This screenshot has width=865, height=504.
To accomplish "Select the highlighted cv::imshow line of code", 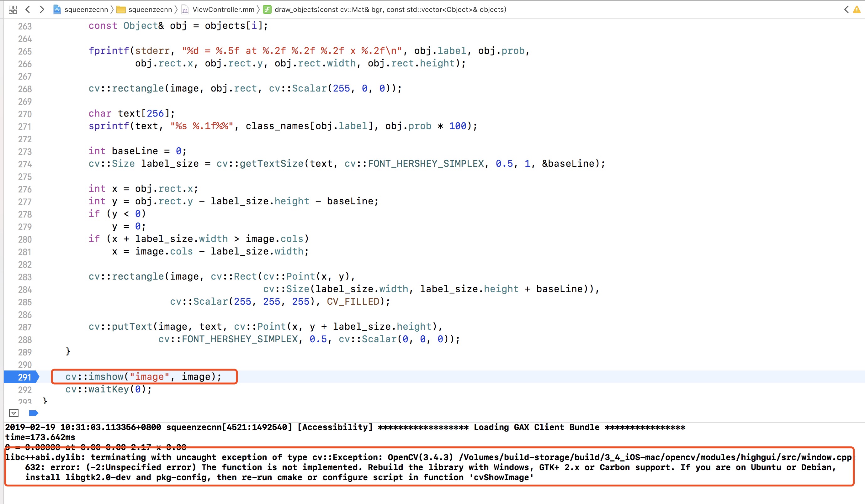I will [144, 376].
